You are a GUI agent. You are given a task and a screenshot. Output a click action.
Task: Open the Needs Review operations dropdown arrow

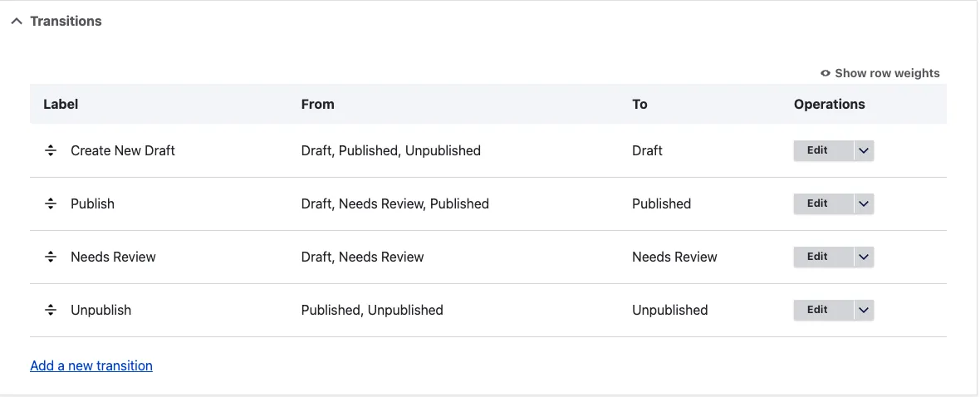point(864,257)
